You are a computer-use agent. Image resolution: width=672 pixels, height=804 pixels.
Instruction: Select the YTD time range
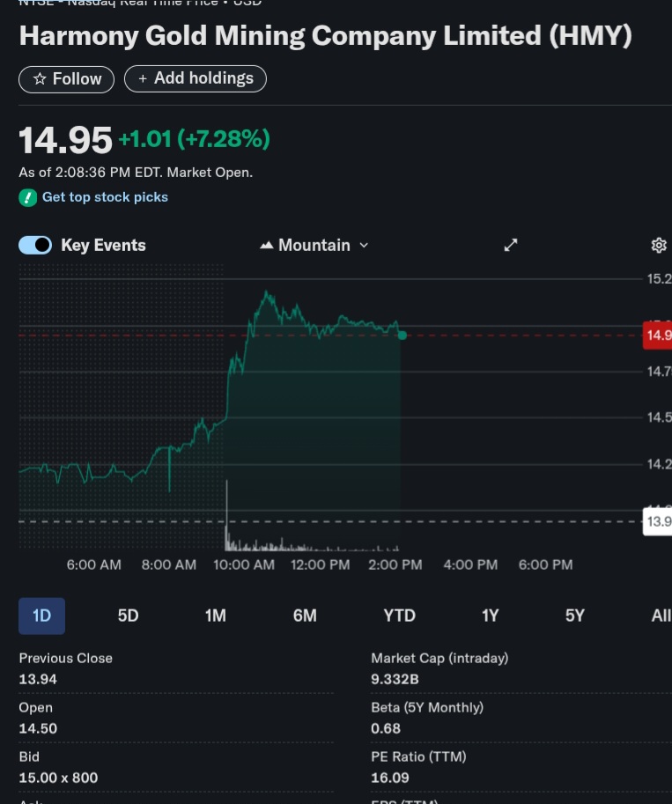[400, 616]
